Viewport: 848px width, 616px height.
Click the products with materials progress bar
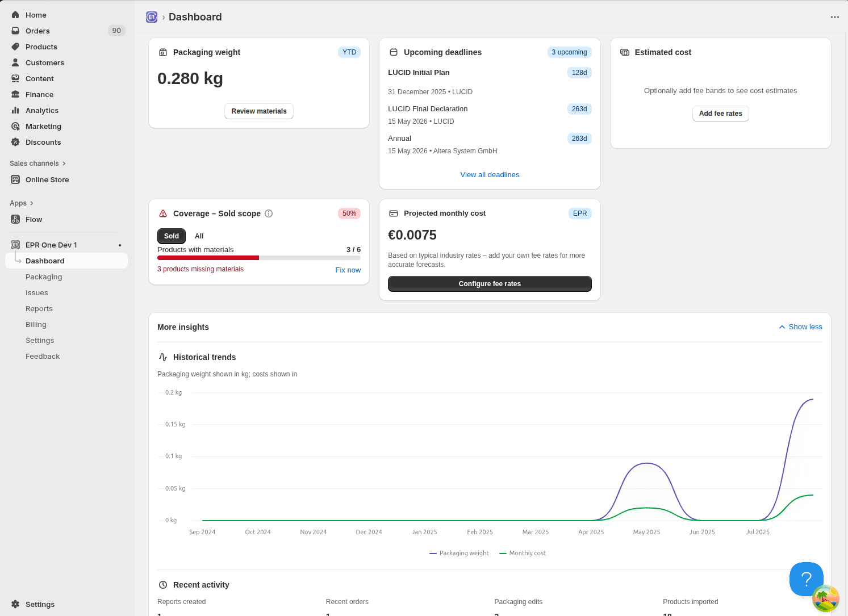click(259, 258)
